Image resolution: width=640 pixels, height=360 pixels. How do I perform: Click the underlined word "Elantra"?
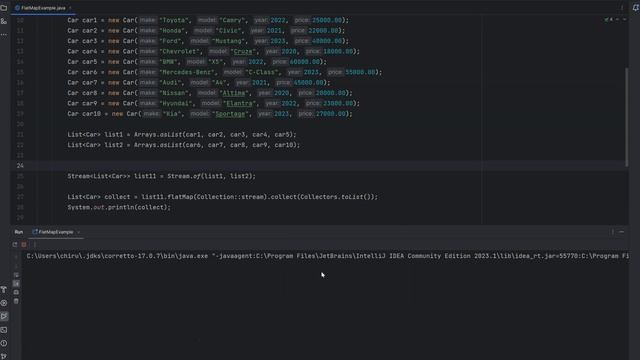point(240,103)
